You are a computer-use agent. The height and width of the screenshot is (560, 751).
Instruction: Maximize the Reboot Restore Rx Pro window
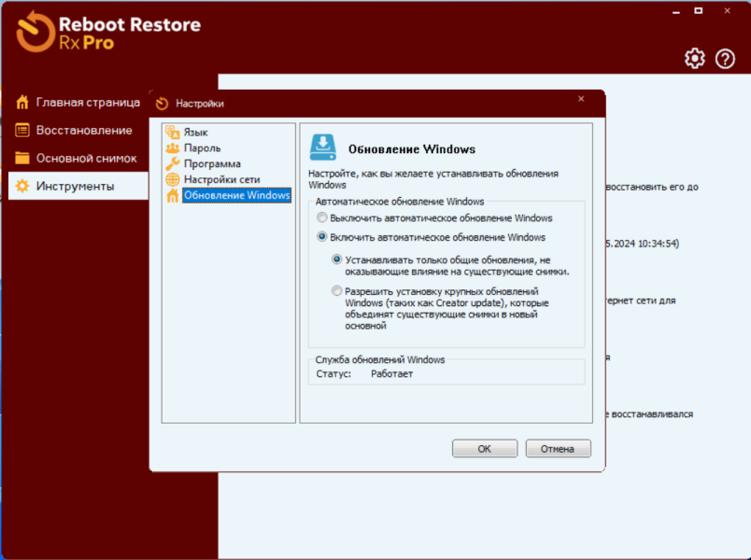(x=699, y=11)
